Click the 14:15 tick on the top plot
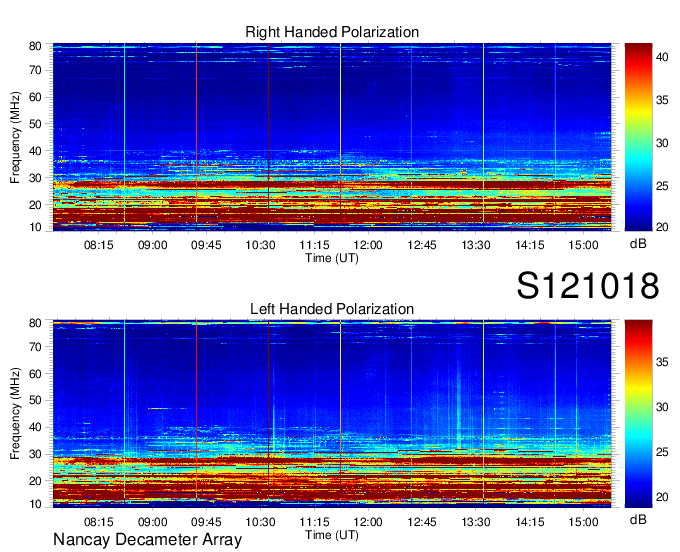The image size is (680, 552). [x=530, y=245]
